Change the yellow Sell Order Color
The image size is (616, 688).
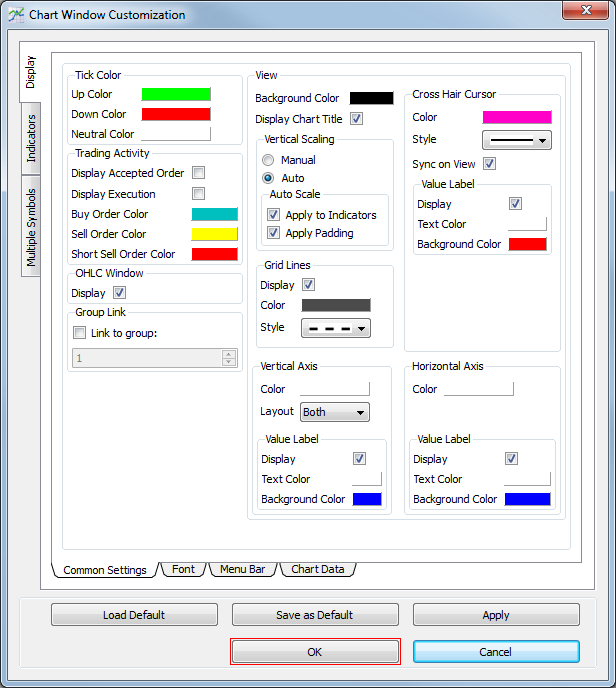(214, 234)
